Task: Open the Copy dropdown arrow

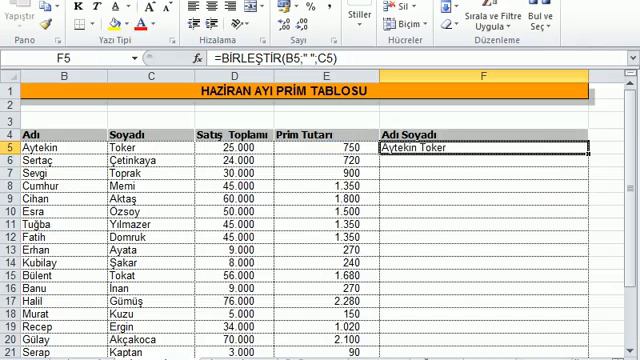Action: tap(57, 6)
